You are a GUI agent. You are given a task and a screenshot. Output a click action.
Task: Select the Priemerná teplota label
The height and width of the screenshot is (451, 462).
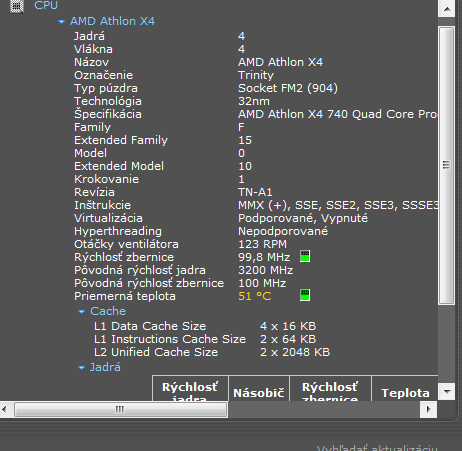[x=125, y=296]
